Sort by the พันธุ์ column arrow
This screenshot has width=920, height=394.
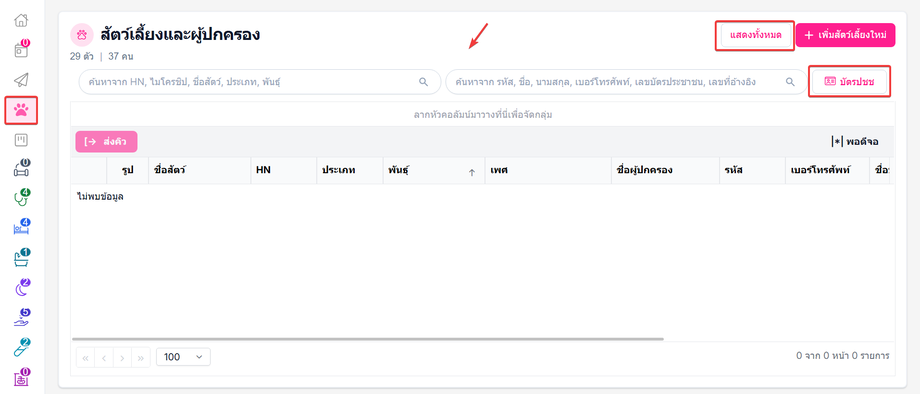[471, 172]
